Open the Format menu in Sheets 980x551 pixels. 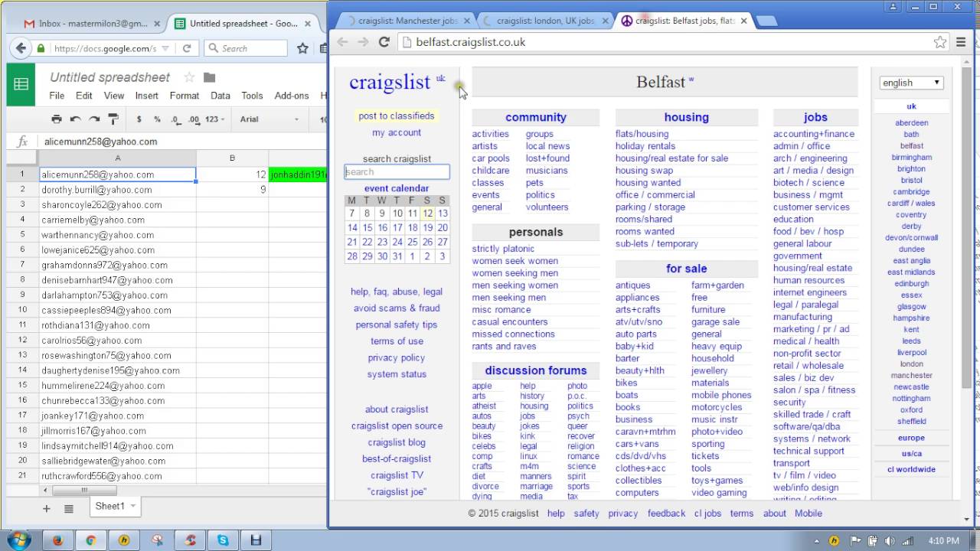point(185,96)
